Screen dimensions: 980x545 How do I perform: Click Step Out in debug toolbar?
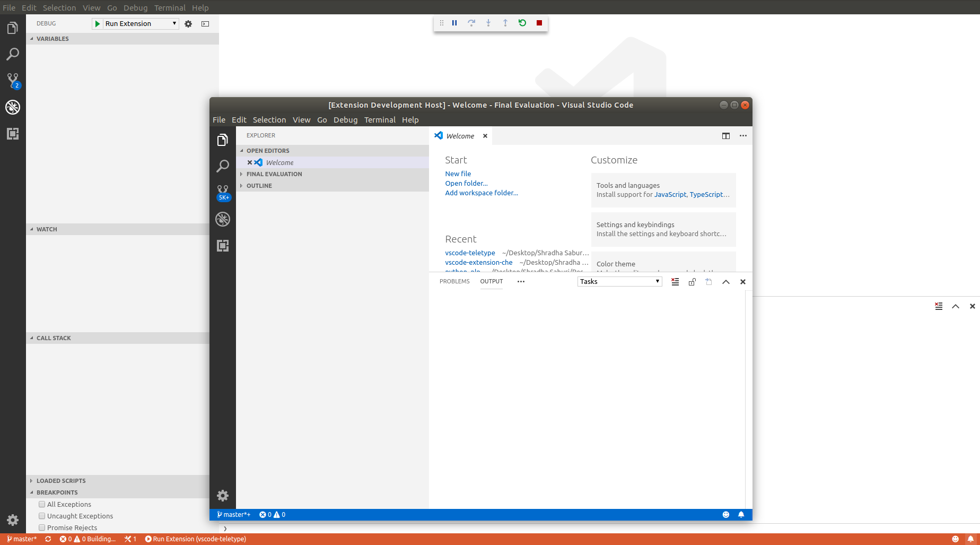point(505,23)
